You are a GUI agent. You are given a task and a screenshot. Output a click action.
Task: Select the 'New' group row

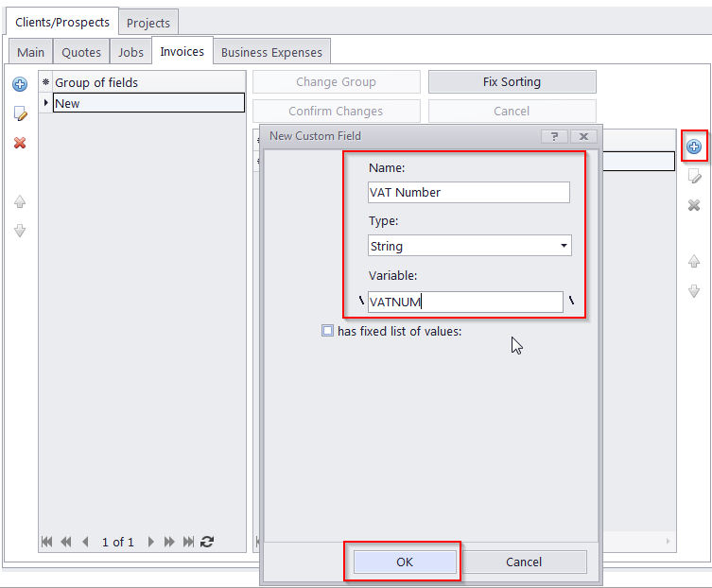point(148,103)
